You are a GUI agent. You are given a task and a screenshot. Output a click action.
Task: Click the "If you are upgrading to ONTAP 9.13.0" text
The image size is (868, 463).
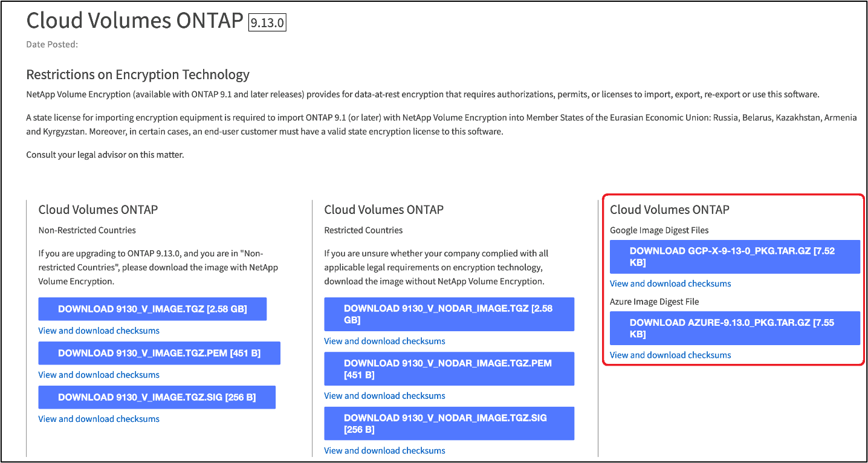[158, 267]
